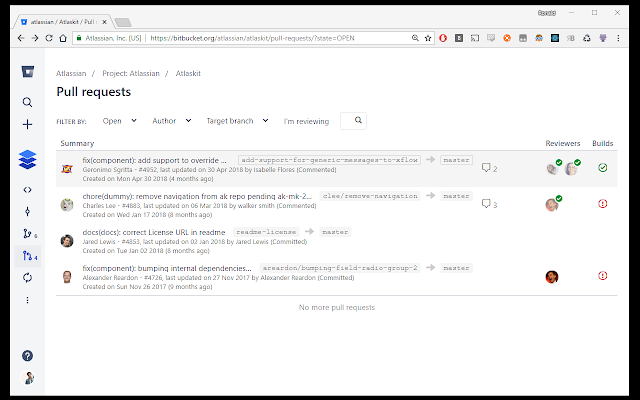Viewport: 640px width, 400px height.
Task: Open the Atlaskit repository layers icon
Action: (27, 159)
